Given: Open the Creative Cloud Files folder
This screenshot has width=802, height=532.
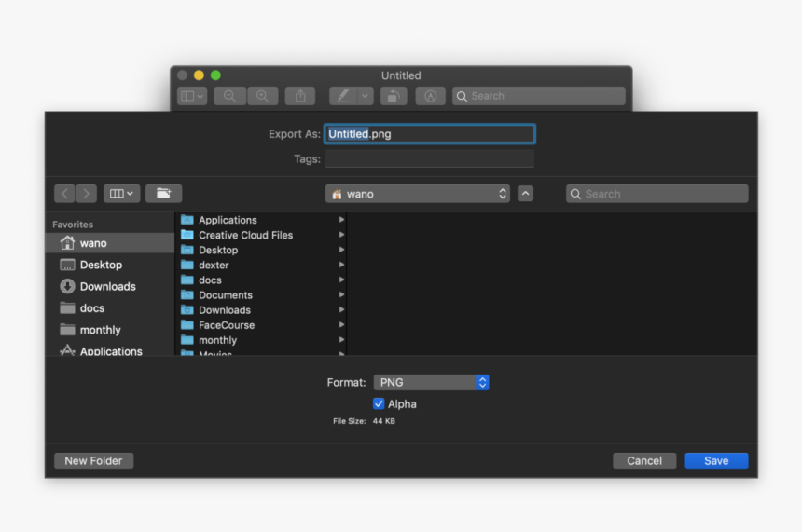Looking at the screenshot, I should click(245, 235).
